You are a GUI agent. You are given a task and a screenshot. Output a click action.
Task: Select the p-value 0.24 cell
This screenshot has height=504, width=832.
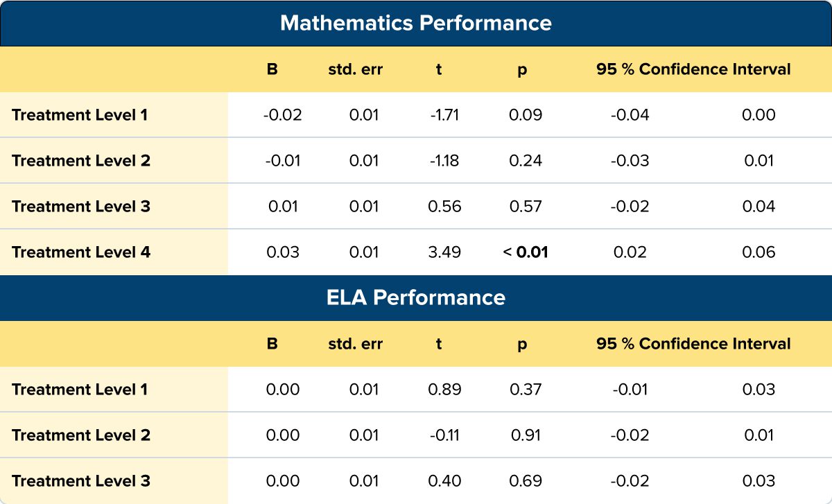526,161
